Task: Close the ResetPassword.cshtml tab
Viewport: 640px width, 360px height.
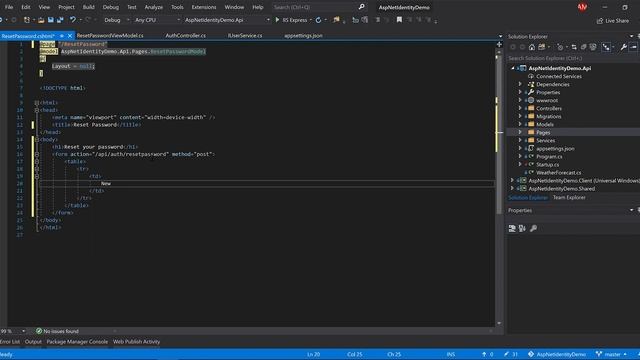Action: click(70, 36)
